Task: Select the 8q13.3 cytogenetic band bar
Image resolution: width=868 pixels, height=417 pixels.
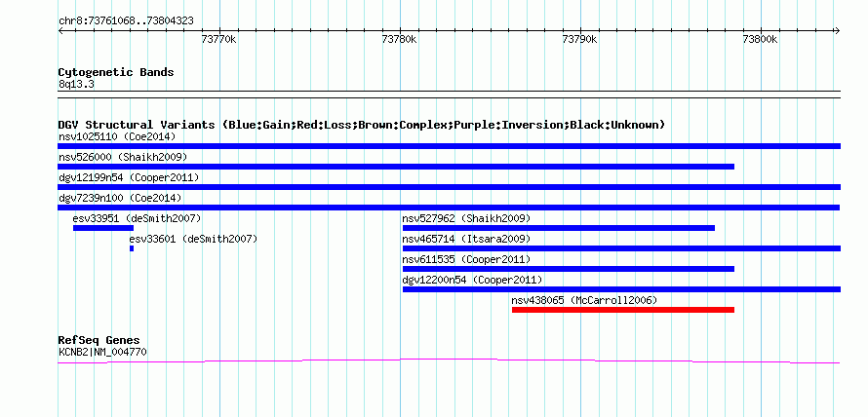Action: tap(449, 95)
